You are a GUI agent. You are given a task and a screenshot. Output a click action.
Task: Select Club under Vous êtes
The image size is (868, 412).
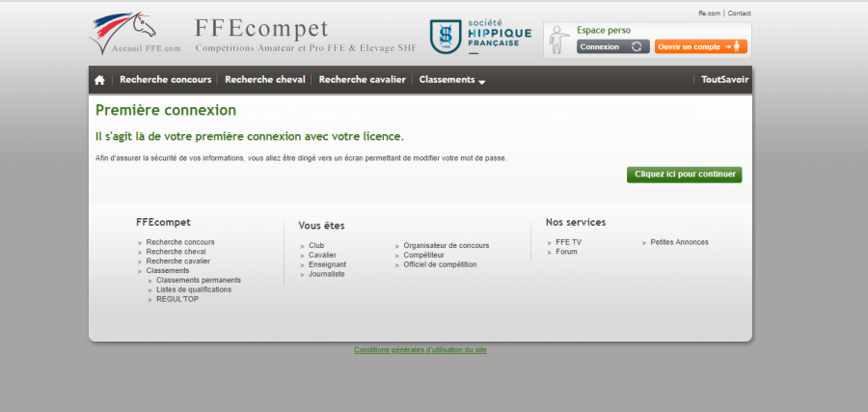point(316,245)
